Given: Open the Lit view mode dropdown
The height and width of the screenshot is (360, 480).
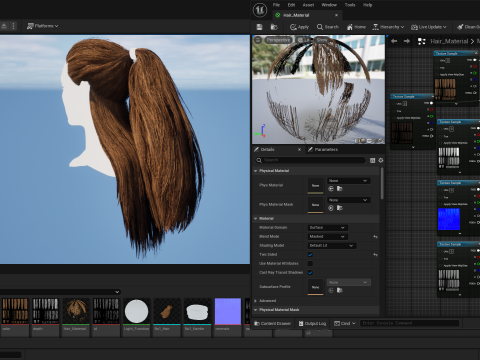Looking at the screenshot, I should (303, 40).
